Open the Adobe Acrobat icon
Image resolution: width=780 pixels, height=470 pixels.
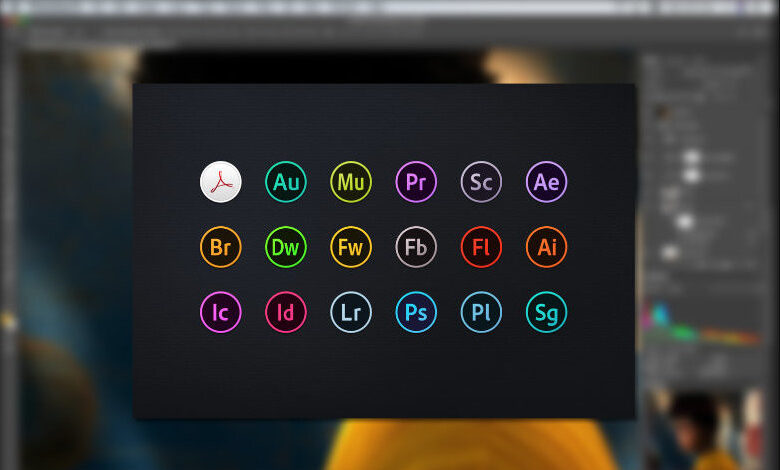coord(221,182)
